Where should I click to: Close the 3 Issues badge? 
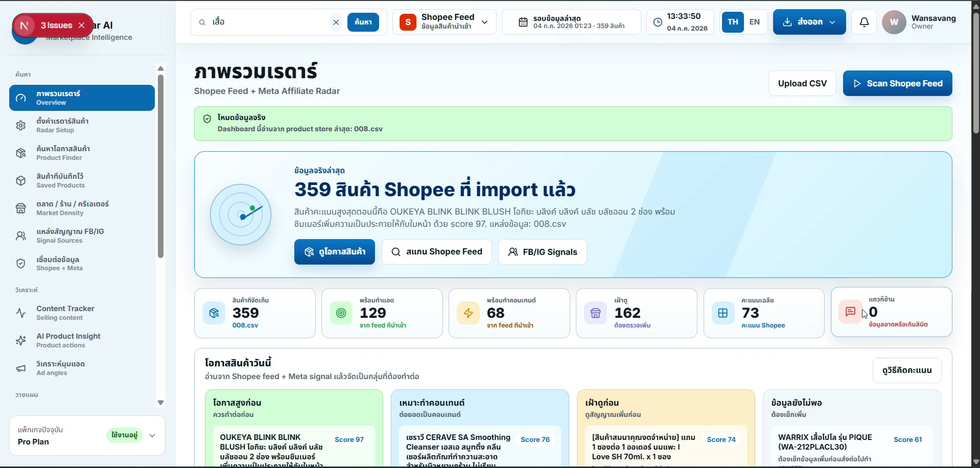pos(82,25)
